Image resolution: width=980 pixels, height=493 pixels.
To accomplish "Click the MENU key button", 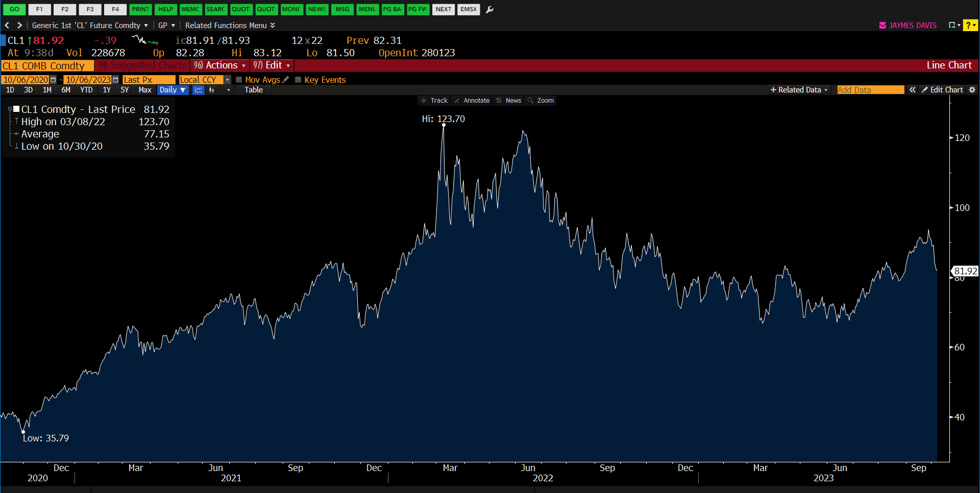I will coord(367,9).
